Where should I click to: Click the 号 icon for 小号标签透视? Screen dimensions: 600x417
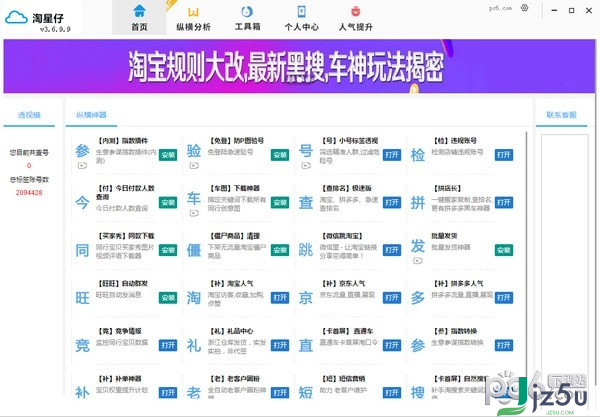pos(306,150)
